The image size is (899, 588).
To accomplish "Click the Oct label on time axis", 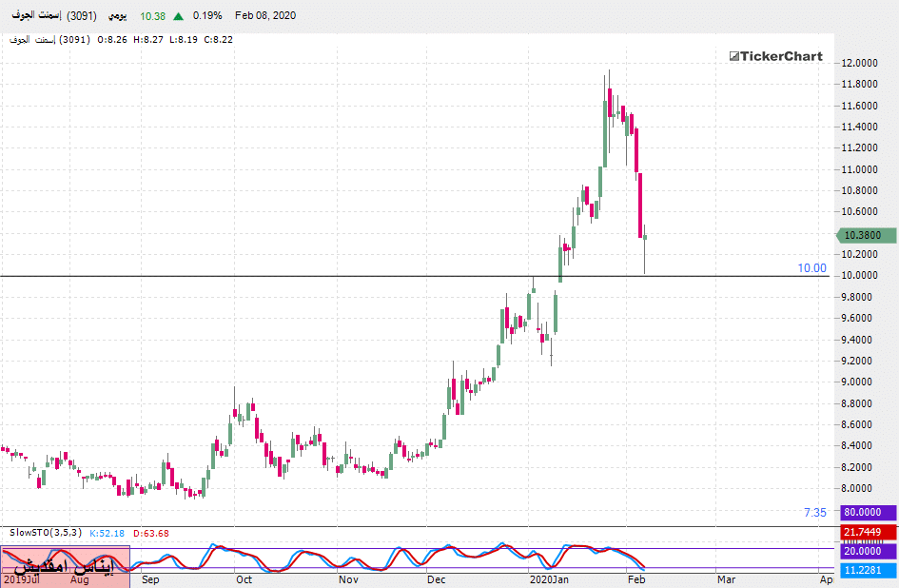I will point(244,578).
